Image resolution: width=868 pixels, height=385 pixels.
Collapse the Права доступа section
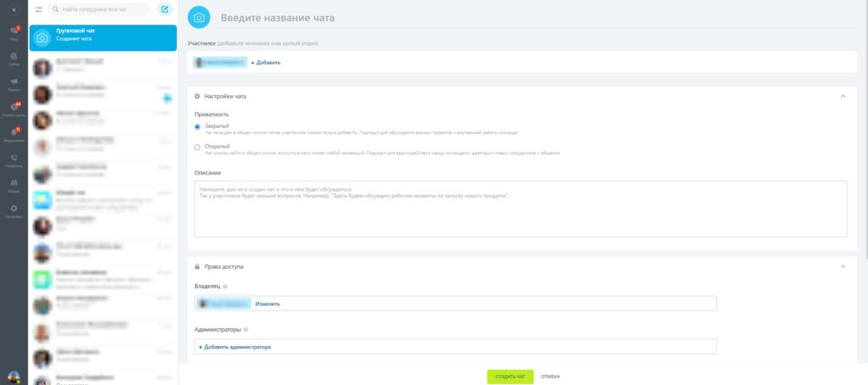[843, 266]
